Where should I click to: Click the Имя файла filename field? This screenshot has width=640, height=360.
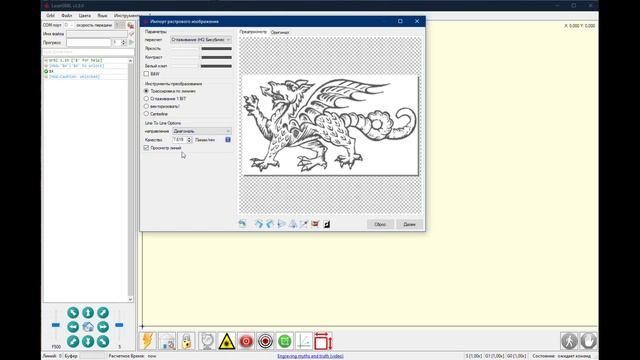click(x=97, y=34)
